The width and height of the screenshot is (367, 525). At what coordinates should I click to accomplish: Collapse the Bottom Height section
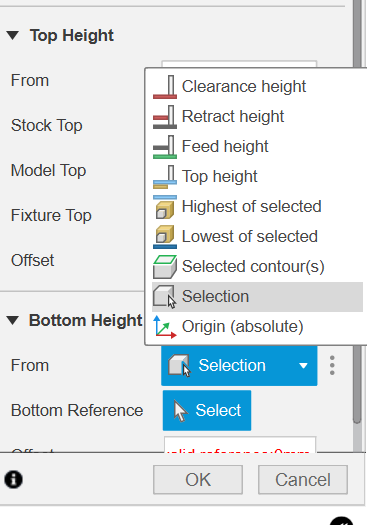pyautogui.click(x=13, y=320)
